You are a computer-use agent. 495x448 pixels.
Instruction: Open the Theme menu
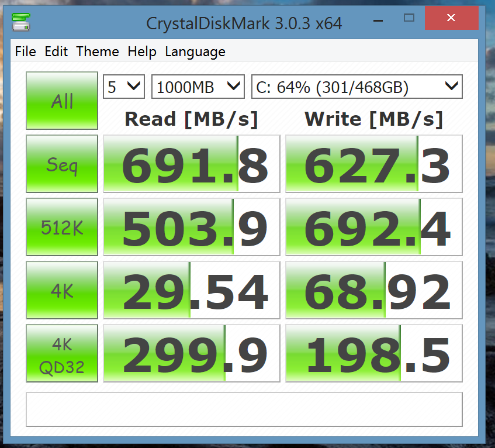98,51
